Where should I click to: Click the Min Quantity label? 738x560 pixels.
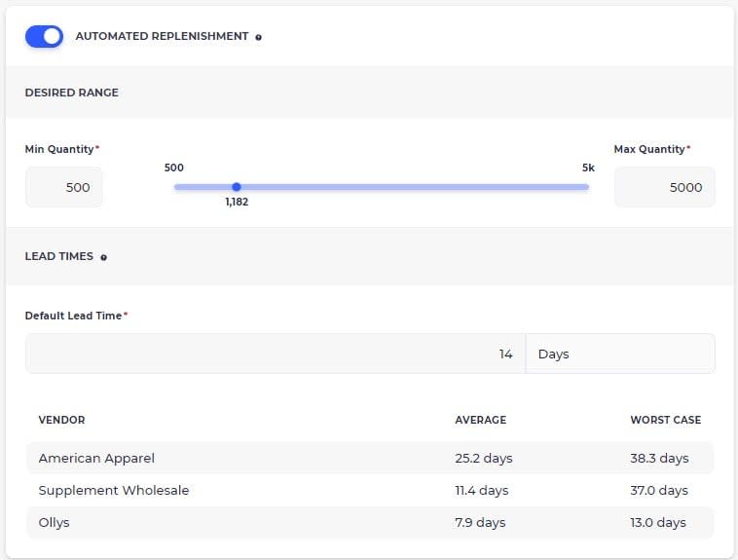coord(59,149)
